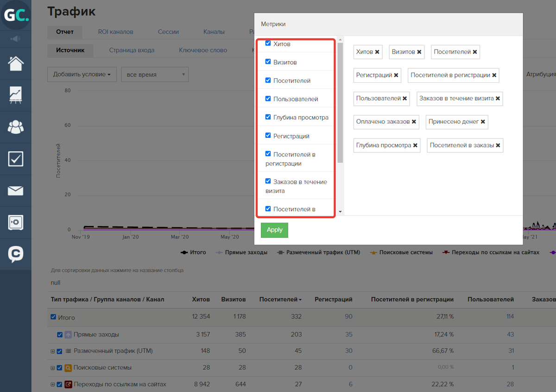Select the Источник sub-tab

(70, 50)
